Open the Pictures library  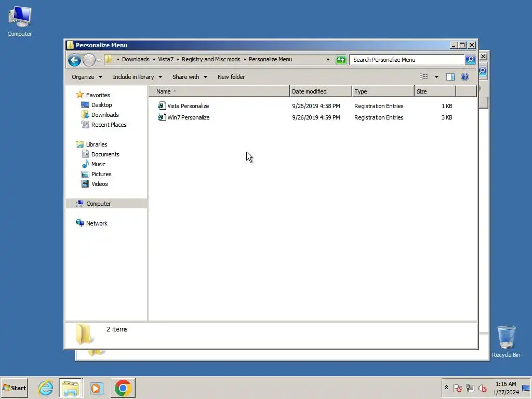101,174
